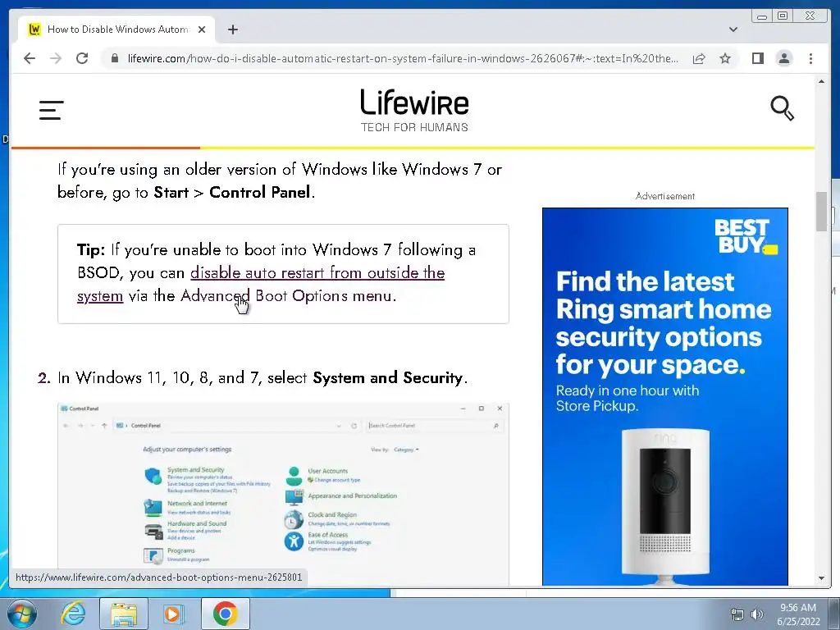Viewport: 840px width, 630px height.
Task: Open the Chrome profile avatar
Action: click(x=783, y=58)
